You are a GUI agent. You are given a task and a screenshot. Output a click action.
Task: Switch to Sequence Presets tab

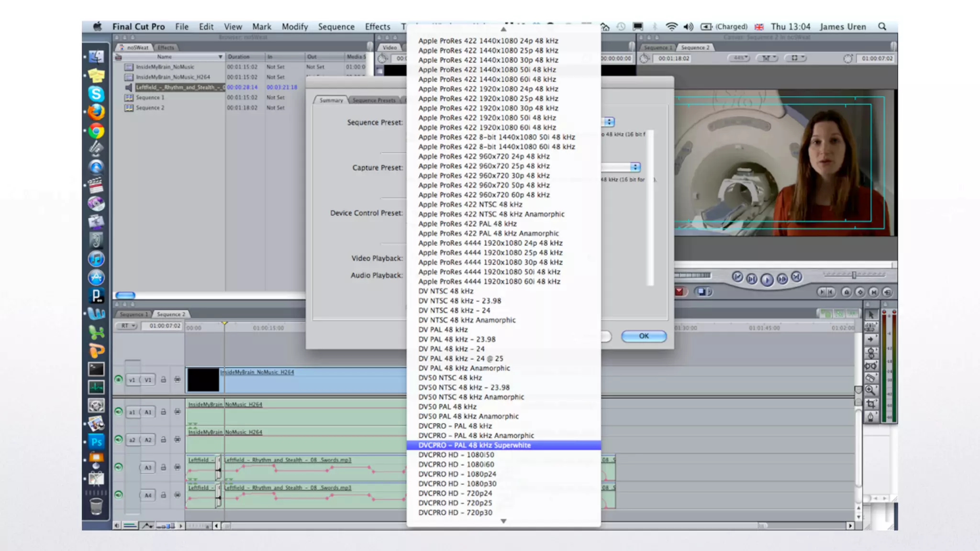374,100
